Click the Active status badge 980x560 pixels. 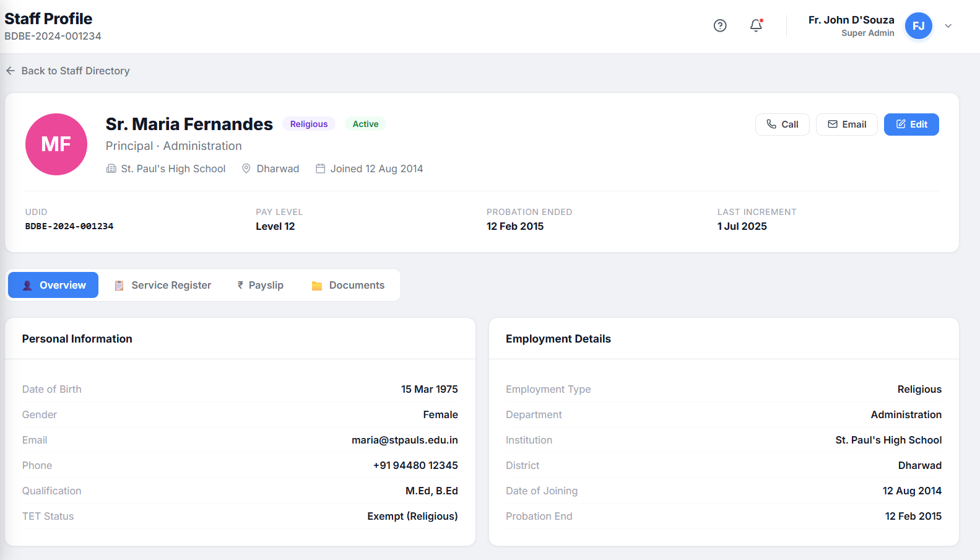tap(365, 124)
